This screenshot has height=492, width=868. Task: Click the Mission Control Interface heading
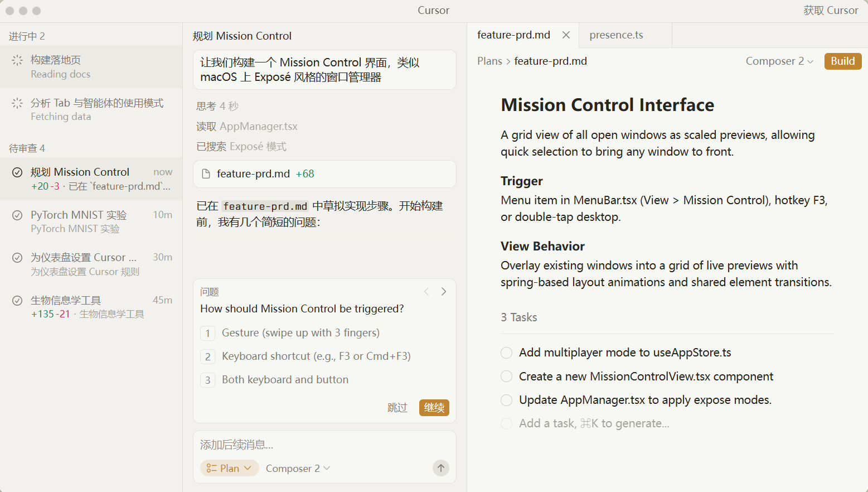[x=607, y=105]
